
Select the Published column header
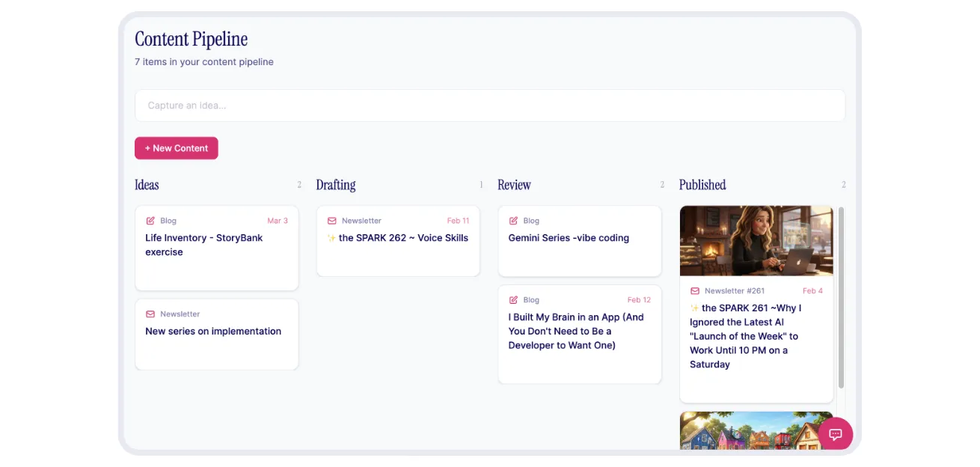[x=702, y=185]
